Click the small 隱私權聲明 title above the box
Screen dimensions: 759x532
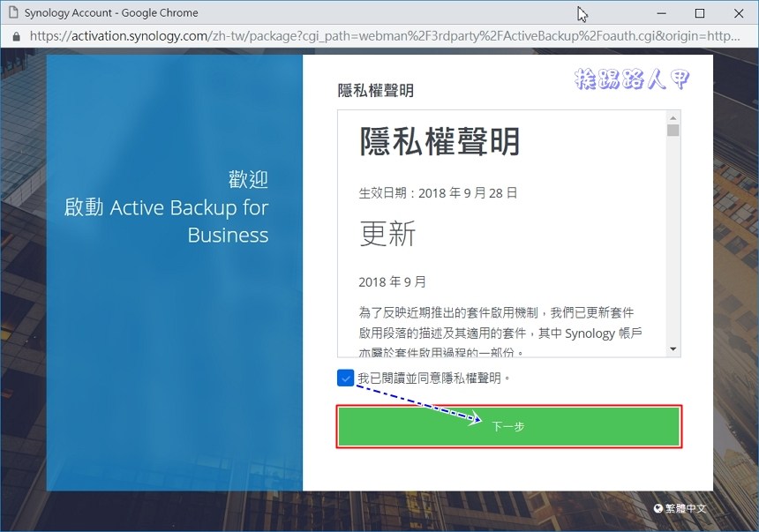pyautogui.click(x=376, y=91)
